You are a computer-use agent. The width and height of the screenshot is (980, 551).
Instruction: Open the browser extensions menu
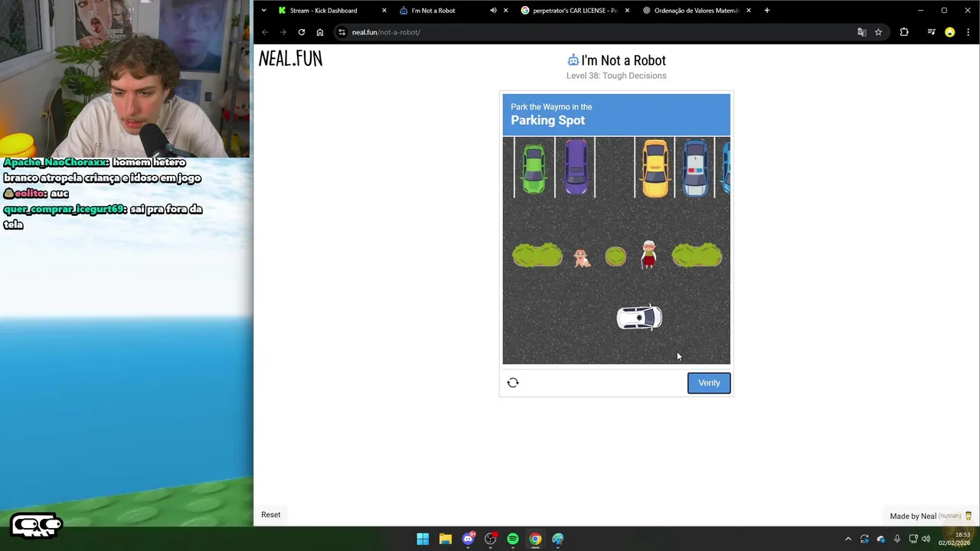click(904, 32)
